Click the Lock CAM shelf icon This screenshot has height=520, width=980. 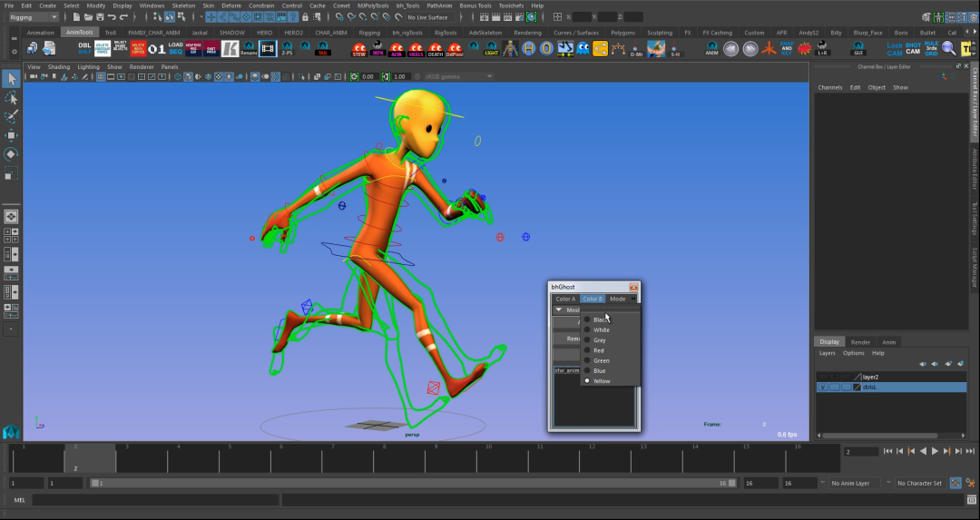point(894,48)
